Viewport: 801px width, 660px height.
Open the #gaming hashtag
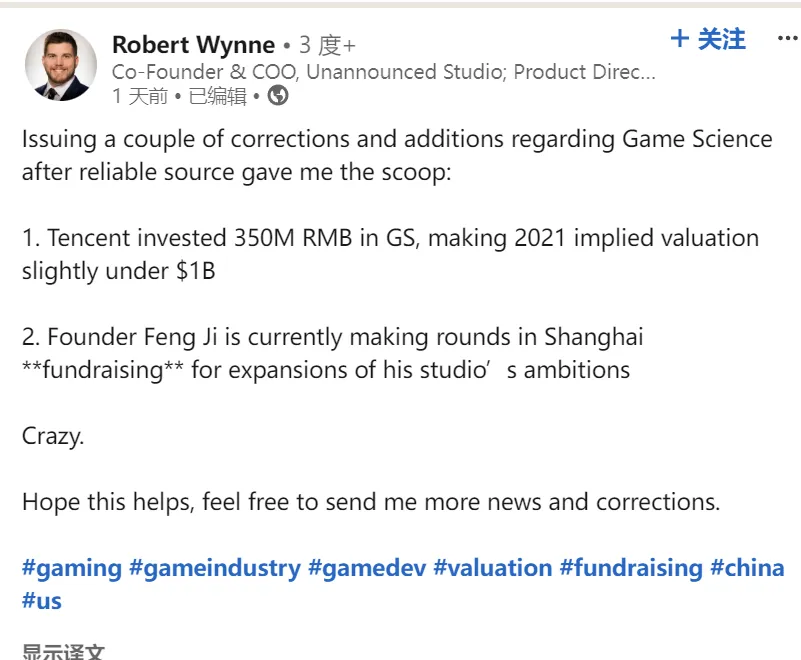click(x=72, y=568)
